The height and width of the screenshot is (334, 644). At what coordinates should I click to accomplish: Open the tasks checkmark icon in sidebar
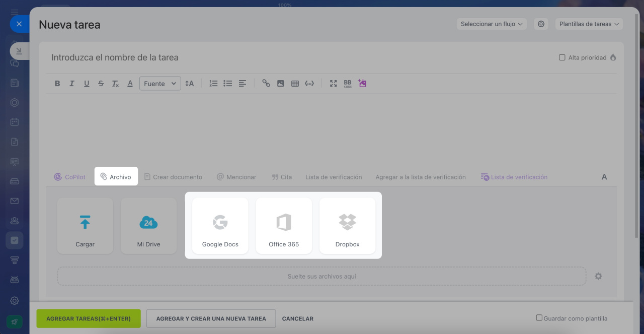15,240
